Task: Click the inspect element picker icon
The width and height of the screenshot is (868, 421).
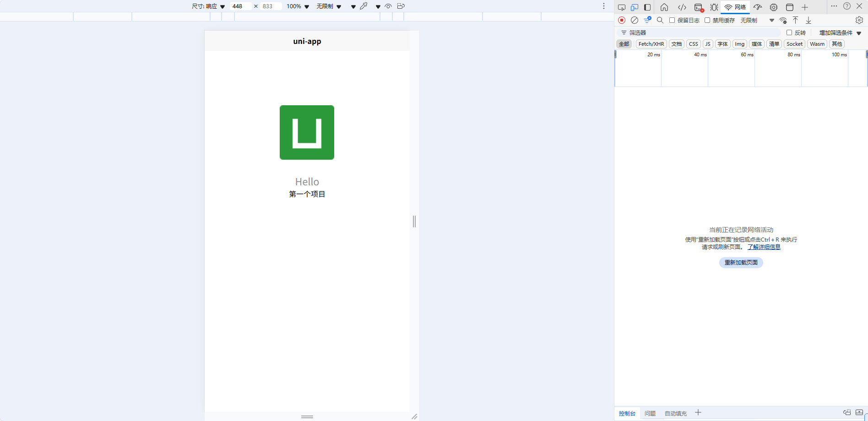Action: (621, 7)
